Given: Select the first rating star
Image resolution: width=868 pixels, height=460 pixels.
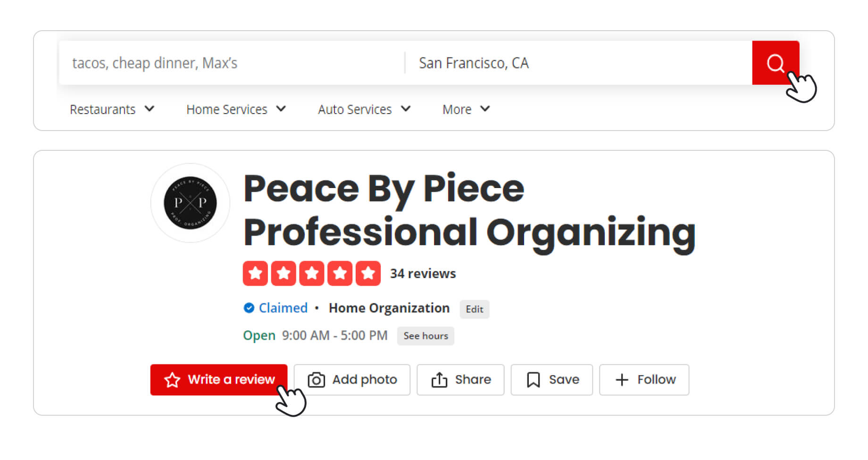Looking at the screenshot, I should 255,273.
